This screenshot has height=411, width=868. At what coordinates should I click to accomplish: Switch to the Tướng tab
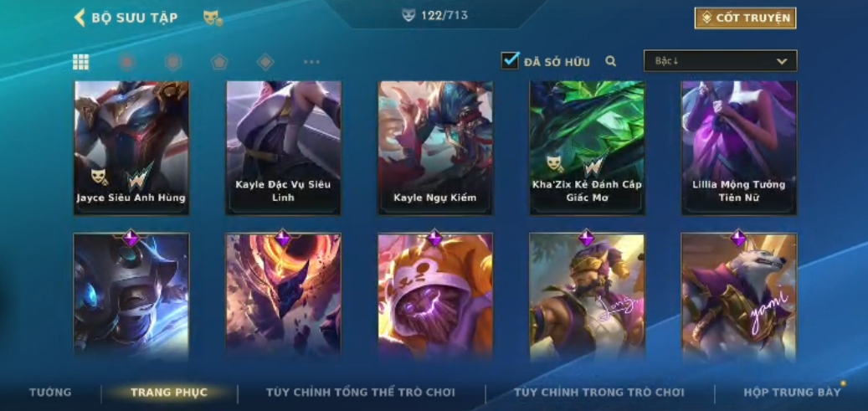click(50, 393)
